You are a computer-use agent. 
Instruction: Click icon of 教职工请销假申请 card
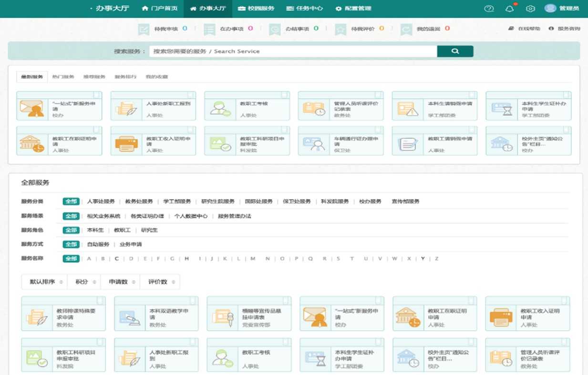[x=408, y=144]
